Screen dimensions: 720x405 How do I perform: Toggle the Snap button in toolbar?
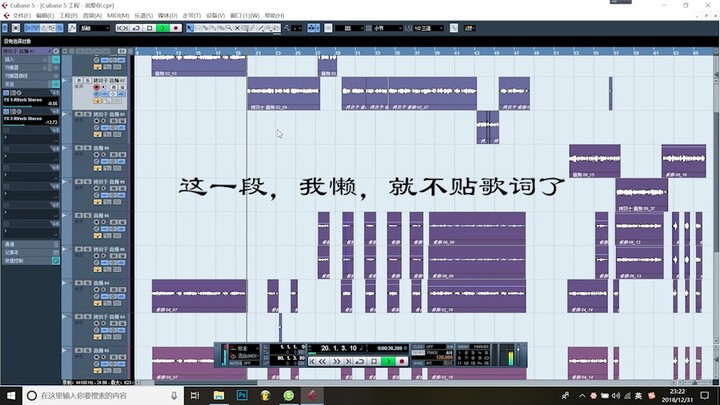tap(328, 28)
